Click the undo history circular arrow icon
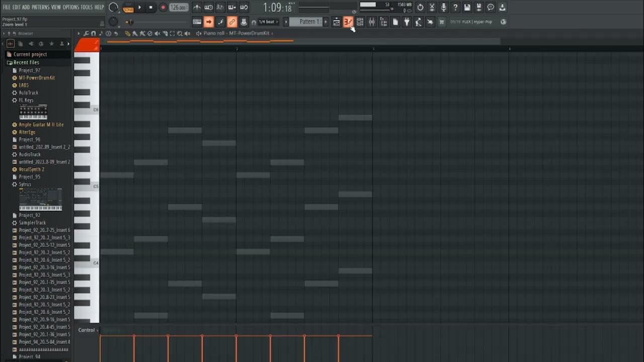 point(420,8)
